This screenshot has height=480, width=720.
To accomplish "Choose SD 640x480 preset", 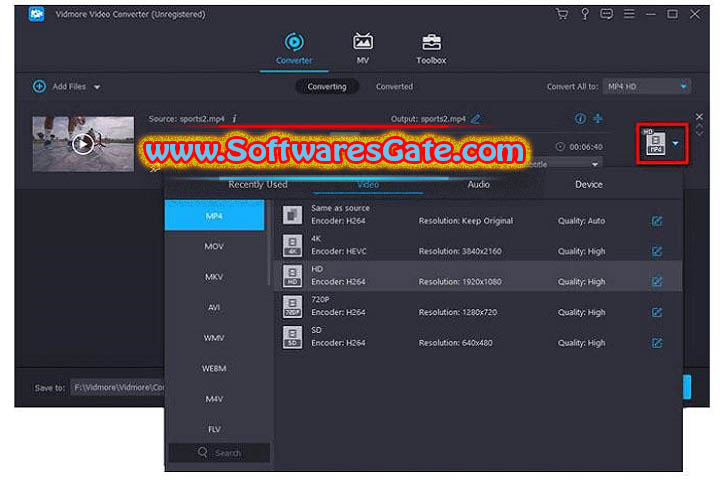I will click(x=478, y=337).
